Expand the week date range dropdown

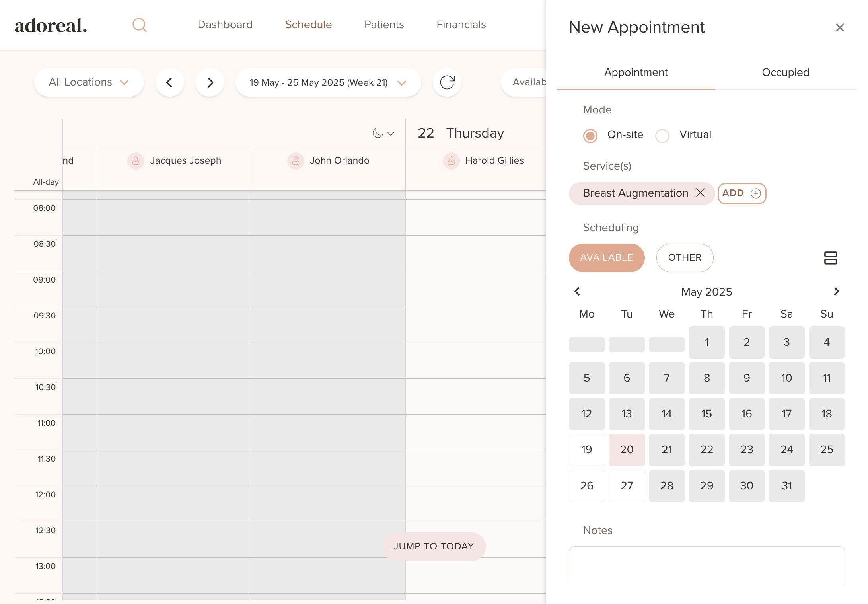pos(328,82)
